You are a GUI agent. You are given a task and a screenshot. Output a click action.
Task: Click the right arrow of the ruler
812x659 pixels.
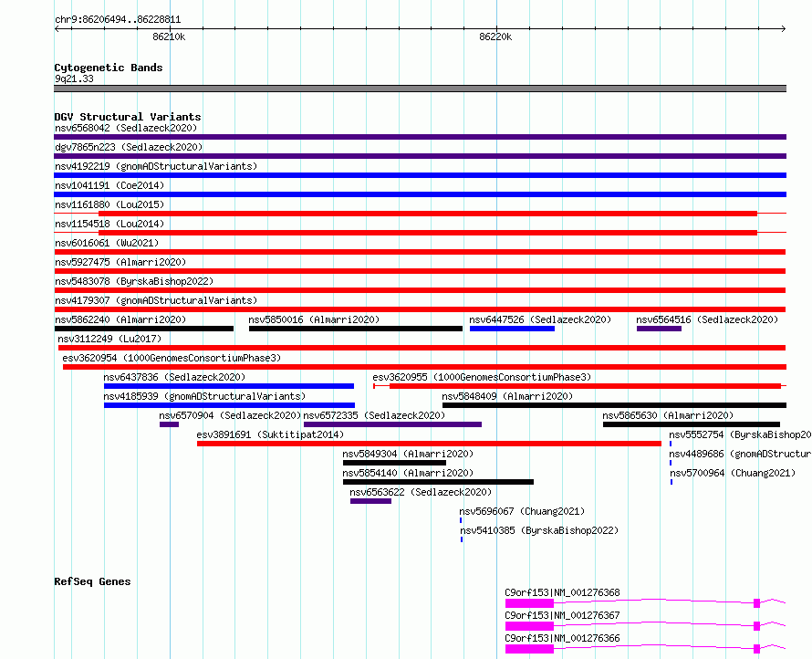pos(784,29)
